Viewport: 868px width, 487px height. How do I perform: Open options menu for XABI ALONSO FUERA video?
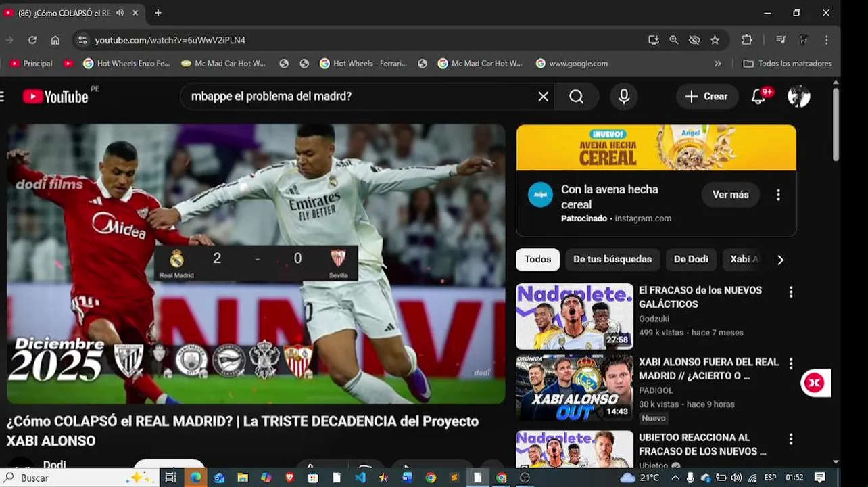(791, 364)
